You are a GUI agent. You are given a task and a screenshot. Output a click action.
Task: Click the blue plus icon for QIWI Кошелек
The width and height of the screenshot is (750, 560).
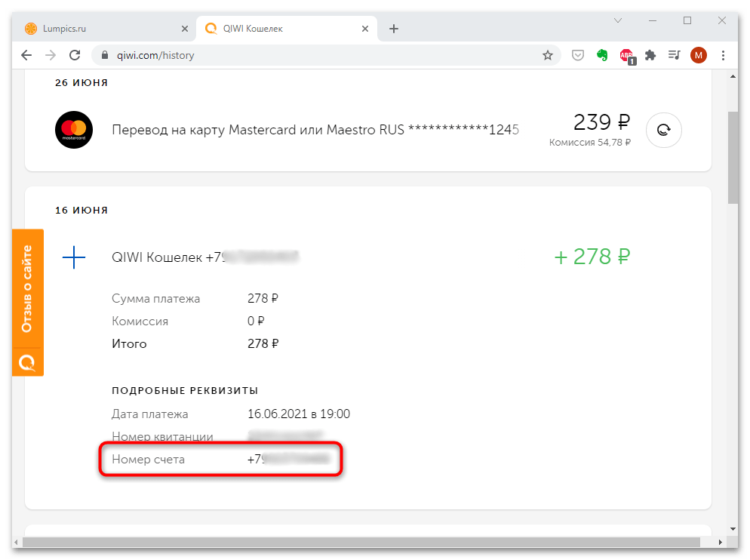pos(74,258)
